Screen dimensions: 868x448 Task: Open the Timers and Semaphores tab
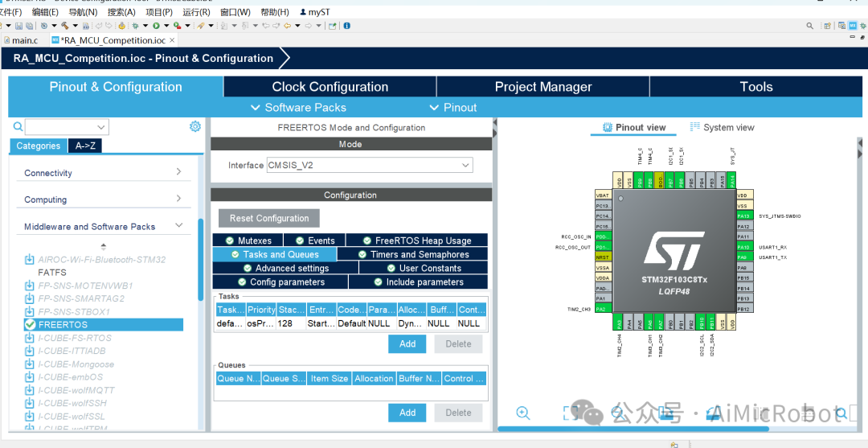click(x=412, y=254)
